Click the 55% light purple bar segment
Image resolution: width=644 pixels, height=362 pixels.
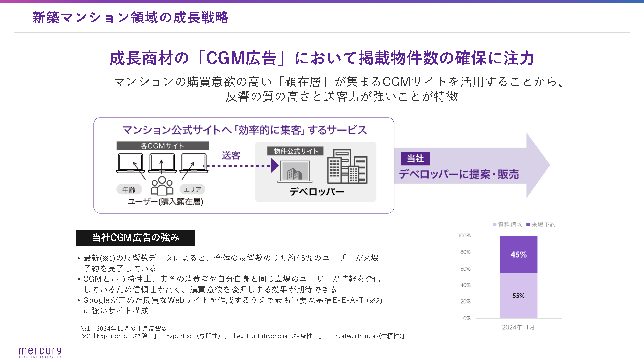tap(518, 296)
